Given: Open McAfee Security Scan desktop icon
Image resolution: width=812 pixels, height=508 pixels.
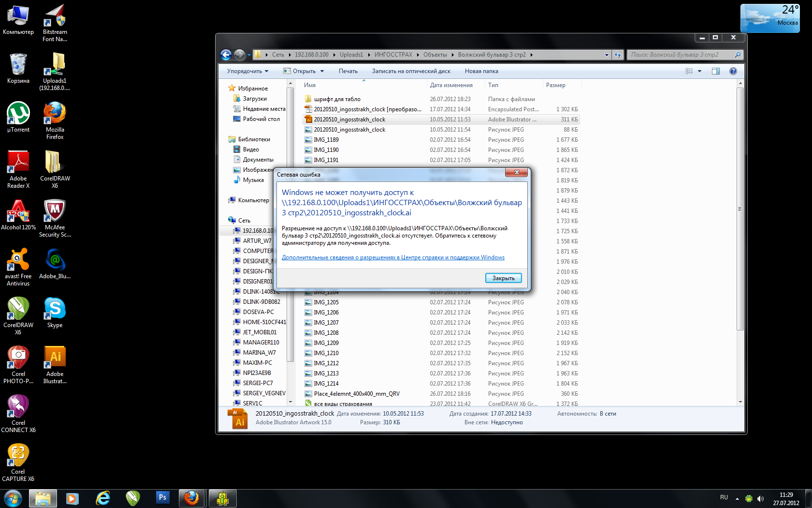Looking at the screenshot, I should click(55, 218).
